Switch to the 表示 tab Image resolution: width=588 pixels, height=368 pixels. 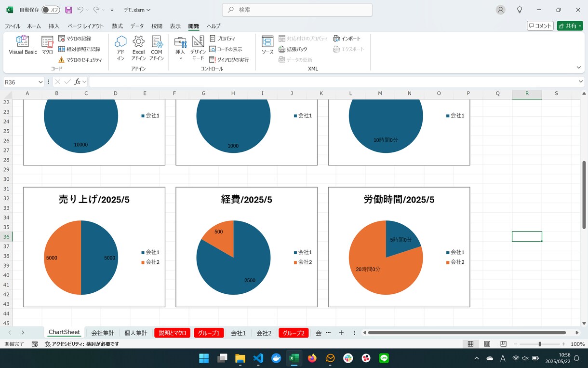tap(175, 26)
